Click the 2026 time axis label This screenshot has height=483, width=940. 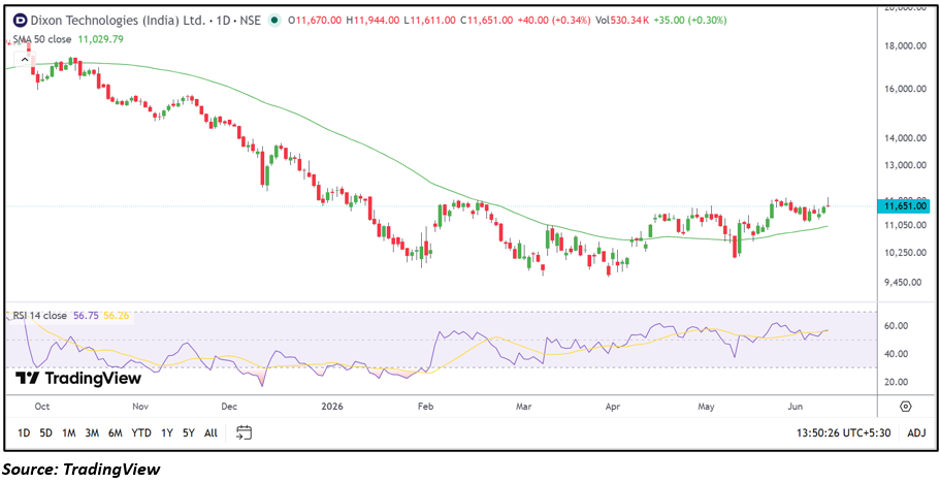point(332,407)
